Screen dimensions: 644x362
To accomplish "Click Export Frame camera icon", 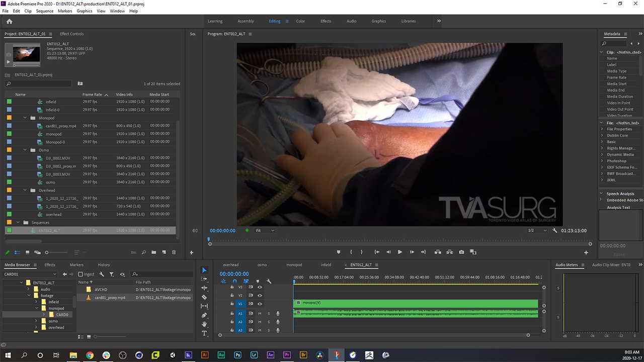I will point(461,252).
